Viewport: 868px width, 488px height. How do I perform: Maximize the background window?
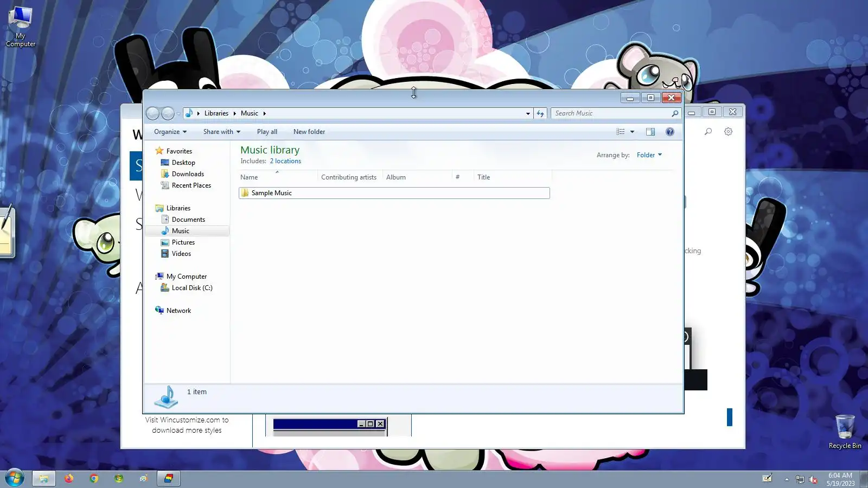tap(712, 112)
